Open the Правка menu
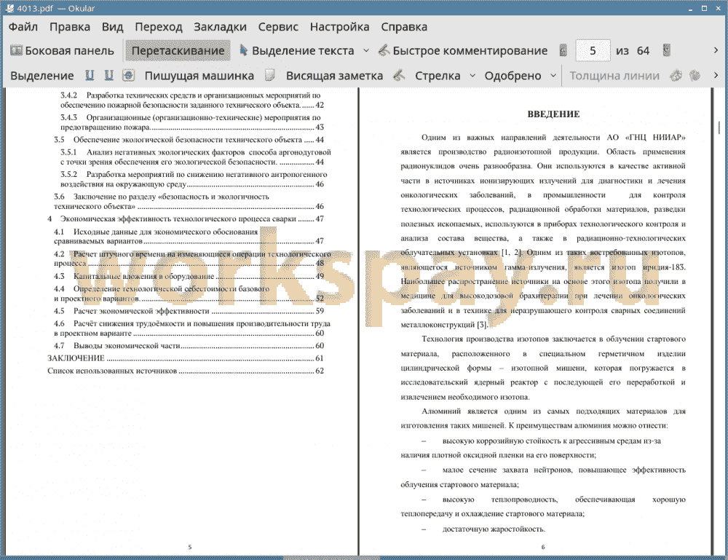The width and height of the screenshot is (728, 560). point(70,27)
